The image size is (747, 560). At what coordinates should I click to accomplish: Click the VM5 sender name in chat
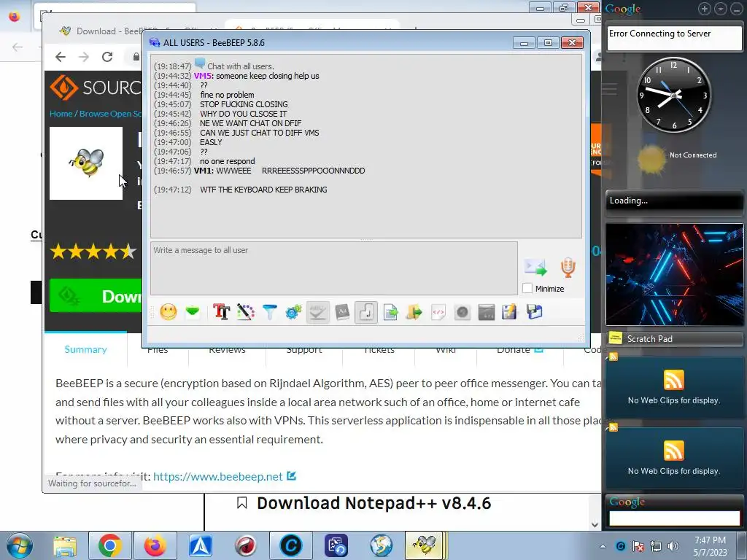pos(203,76)
